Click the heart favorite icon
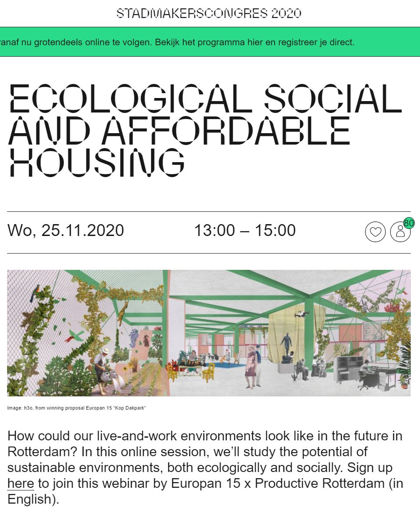Viewport: 420px width, 530px height. pyautogui.click(x=375, y=232)
